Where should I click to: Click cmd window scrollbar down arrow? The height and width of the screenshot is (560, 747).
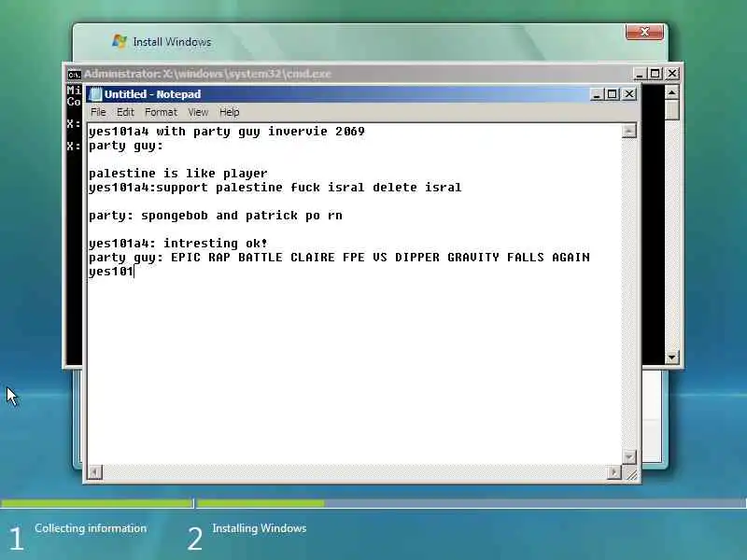click(671, 357)
